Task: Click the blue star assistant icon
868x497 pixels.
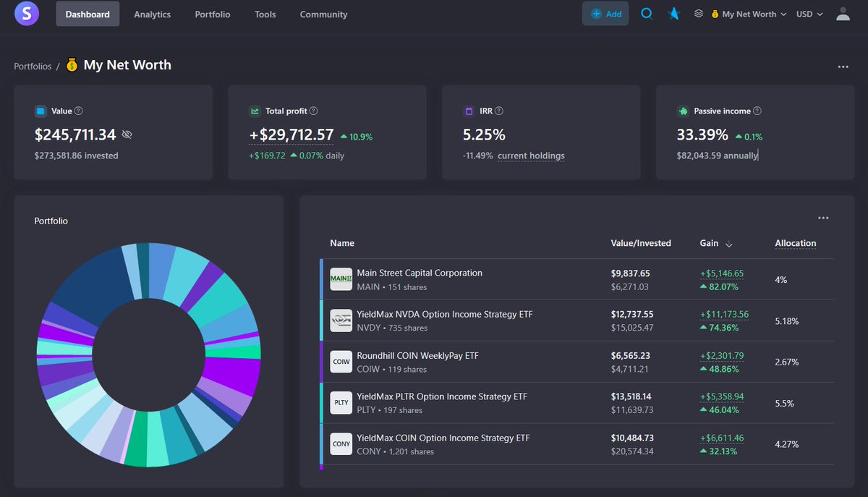Action: (673, 14)
